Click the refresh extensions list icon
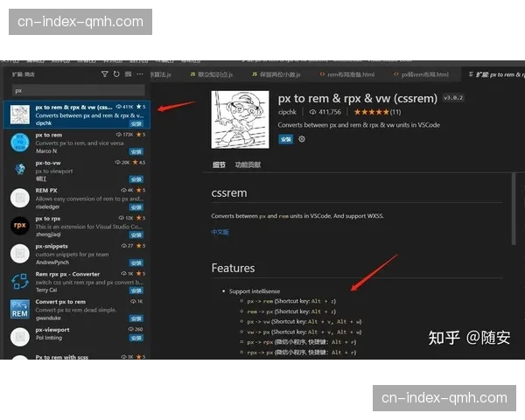Image resolution: width=525 pixels, height=420 pixels. [115, 75]
